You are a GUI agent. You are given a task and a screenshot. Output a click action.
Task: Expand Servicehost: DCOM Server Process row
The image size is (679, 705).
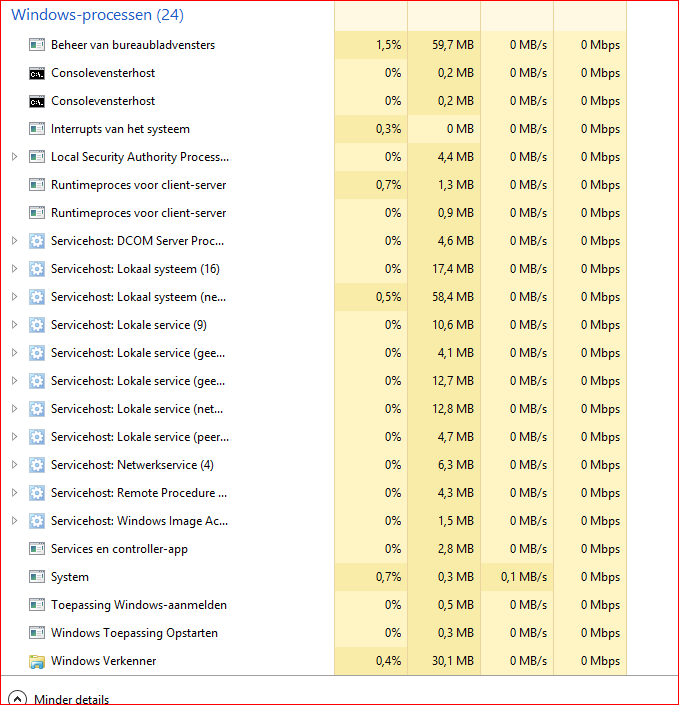click(14, 241)
